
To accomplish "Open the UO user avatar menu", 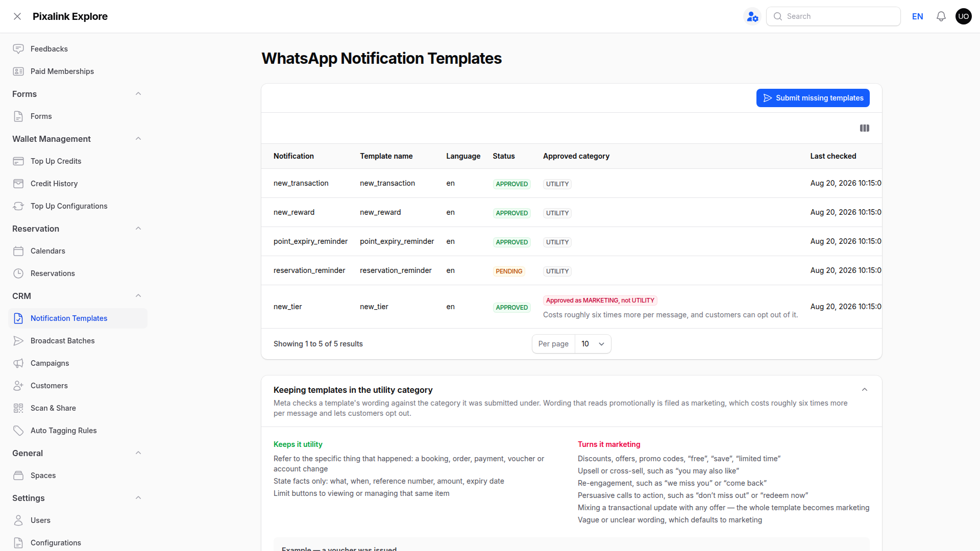I will tap(964, 16).
